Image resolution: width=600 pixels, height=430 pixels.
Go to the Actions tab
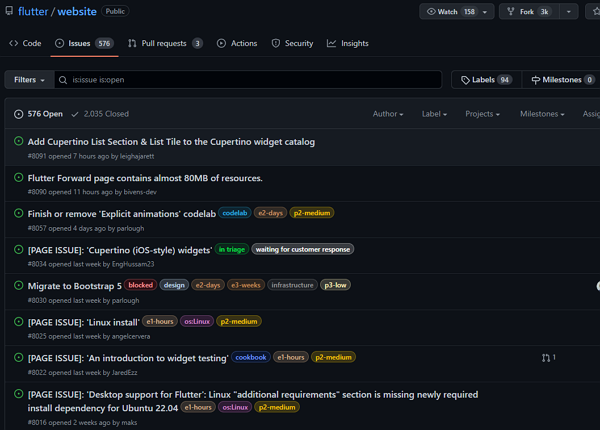click(237, 43)
